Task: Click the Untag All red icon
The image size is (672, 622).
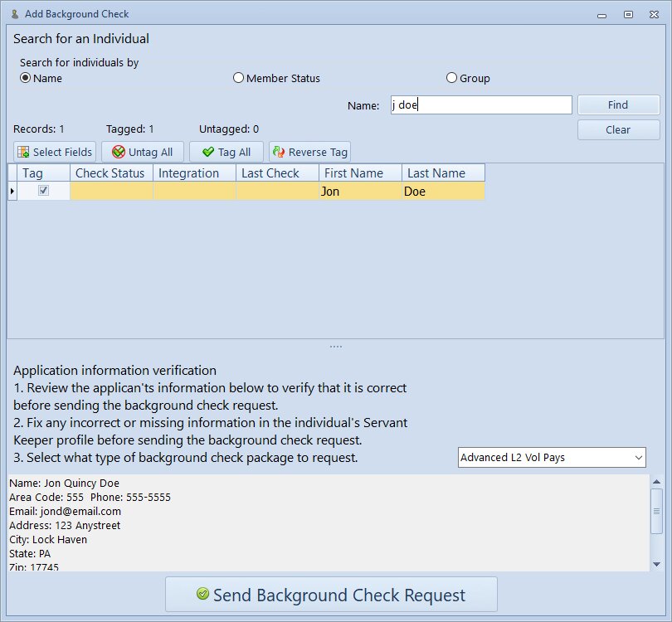Action: (x=118, y=153)
